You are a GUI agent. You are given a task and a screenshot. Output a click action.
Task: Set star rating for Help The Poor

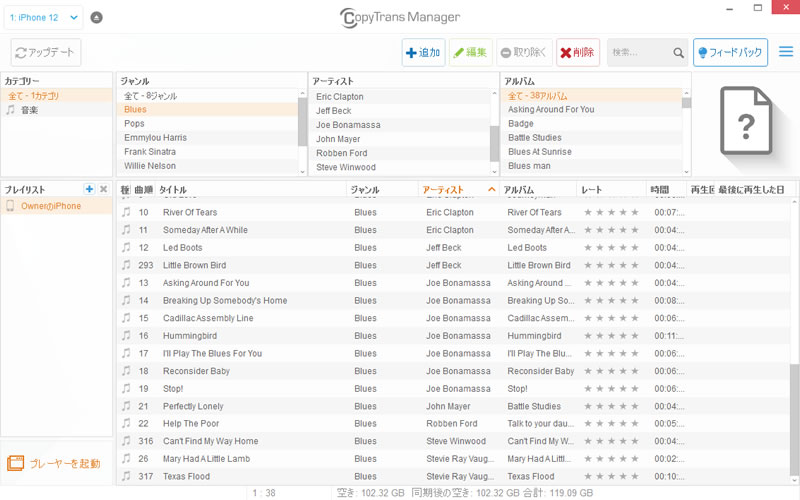611,423
